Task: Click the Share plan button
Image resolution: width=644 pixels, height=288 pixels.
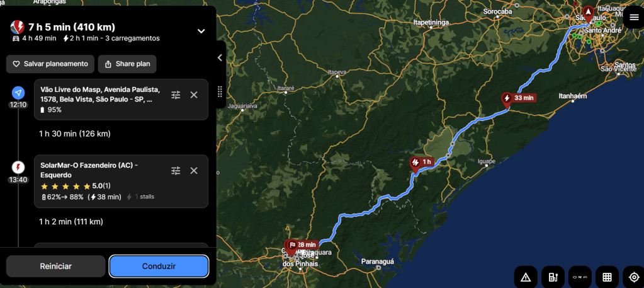Action: tap(127, 64)
